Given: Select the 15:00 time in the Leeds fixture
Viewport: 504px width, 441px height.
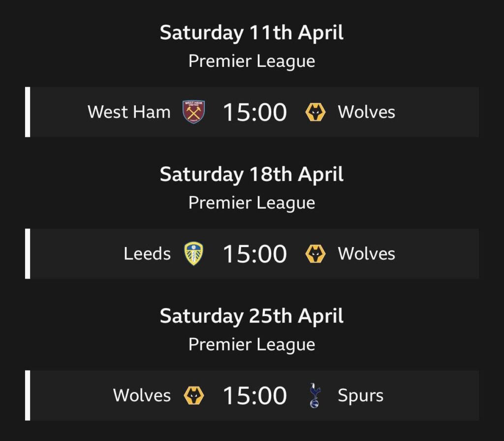Looking at the screenshot, I should (254, 253).
